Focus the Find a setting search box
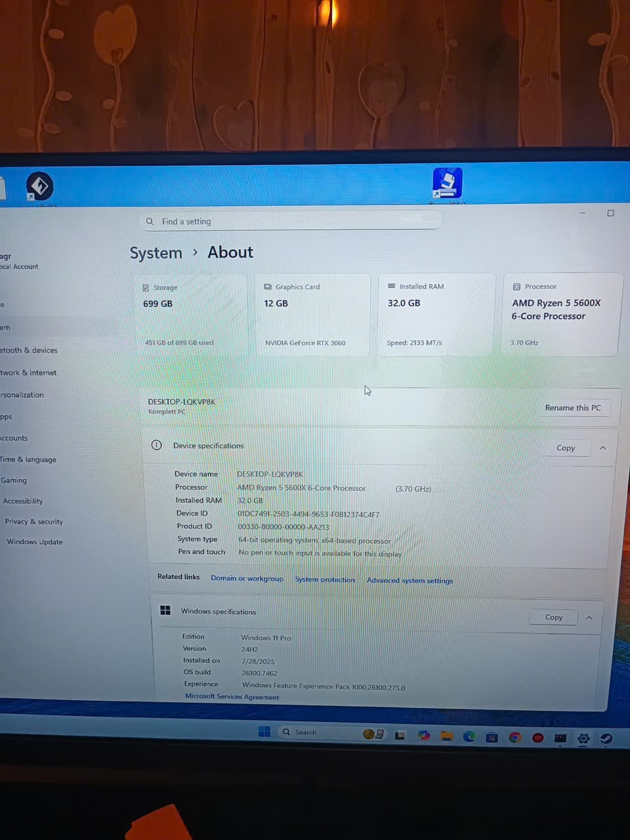The width and height of the screenshot is (630, 840). click(291, 221)
